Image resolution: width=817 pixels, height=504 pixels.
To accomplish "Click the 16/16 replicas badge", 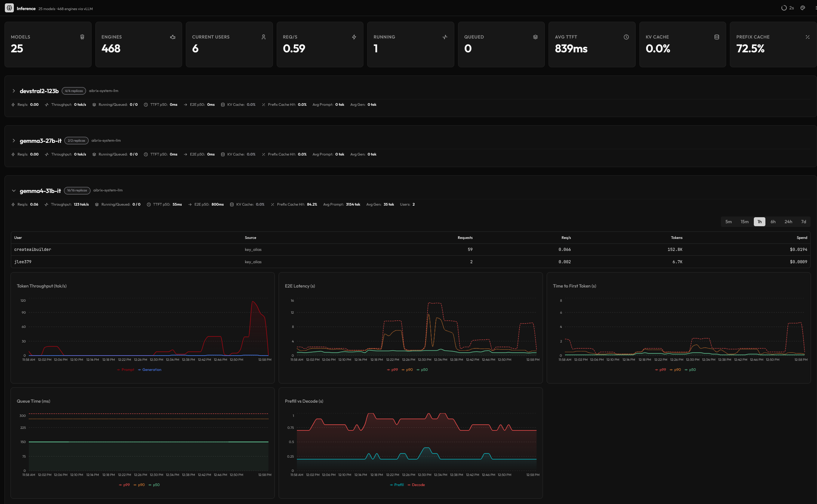I will pyautogui.click(x=77, y=190).
